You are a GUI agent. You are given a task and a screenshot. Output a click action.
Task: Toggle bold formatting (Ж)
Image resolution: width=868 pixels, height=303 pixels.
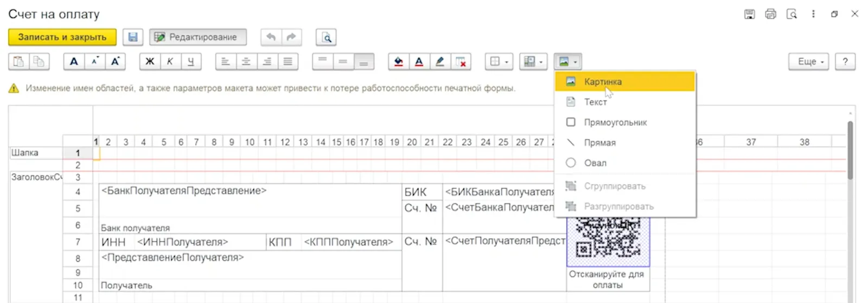pos(149,62)
